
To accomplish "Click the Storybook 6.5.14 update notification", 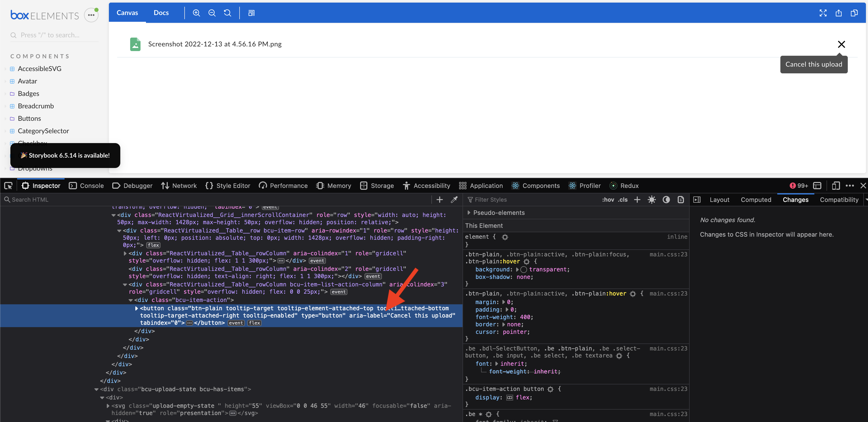I will pyautogui.click(x=65, y=155).
